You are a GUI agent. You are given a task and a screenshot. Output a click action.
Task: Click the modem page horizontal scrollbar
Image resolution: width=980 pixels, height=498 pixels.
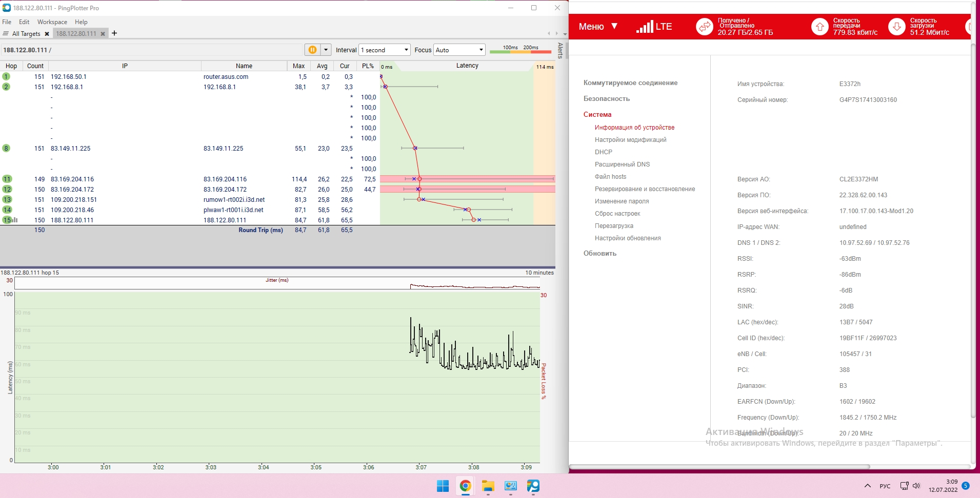719,467
